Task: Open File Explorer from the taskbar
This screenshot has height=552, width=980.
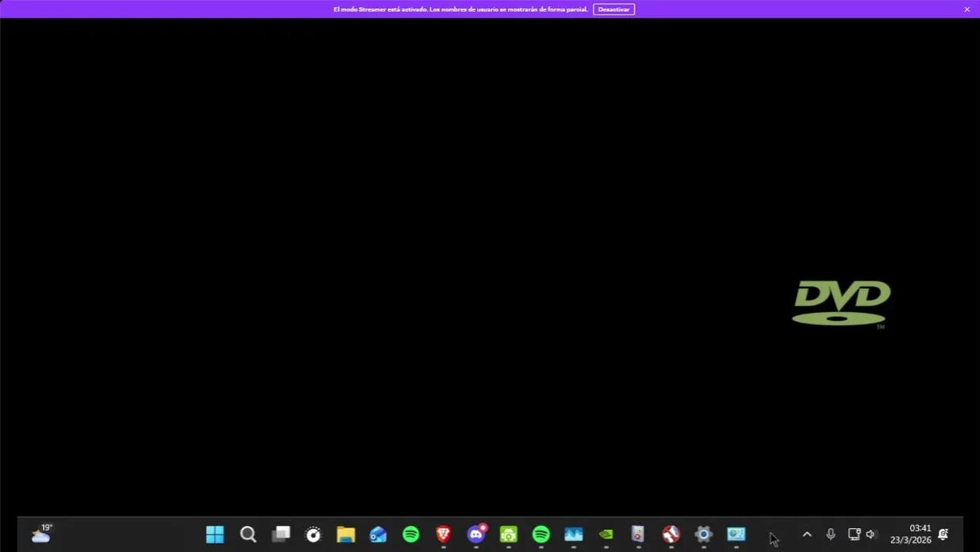Action: (346, 534)
